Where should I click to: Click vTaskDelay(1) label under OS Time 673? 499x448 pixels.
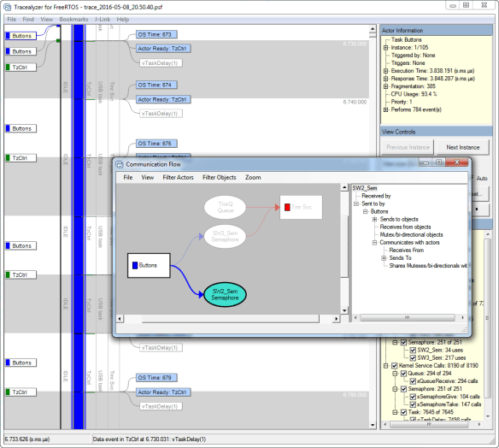pyautogui.click(x=161, y=63)
